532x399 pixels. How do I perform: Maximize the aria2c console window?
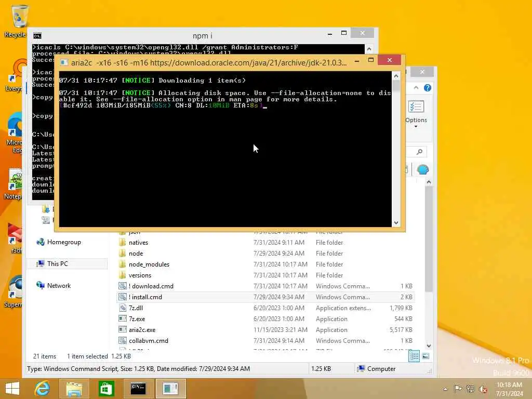(371, 60)
